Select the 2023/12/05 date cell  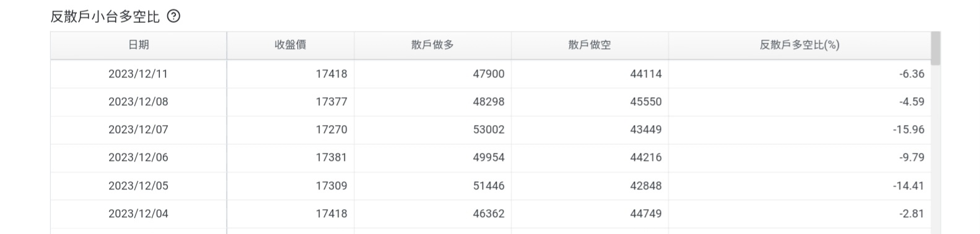[138, 186]
